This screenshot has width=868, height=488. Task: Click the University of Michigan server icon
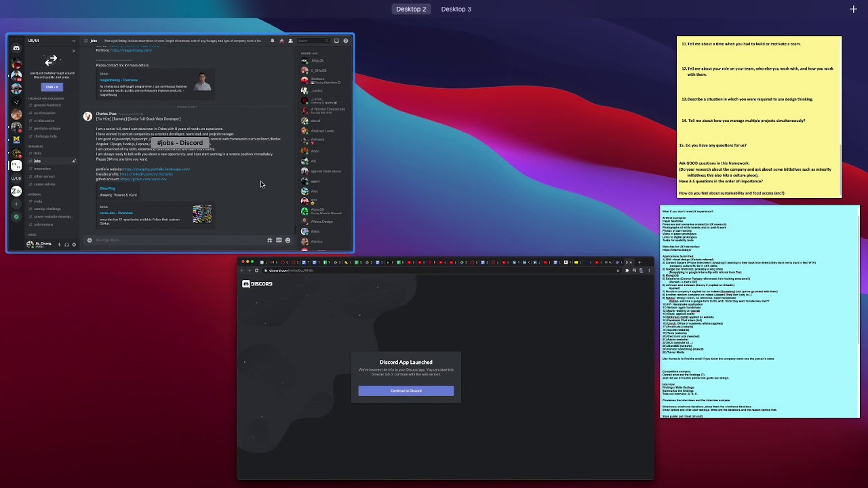(16, 140)
